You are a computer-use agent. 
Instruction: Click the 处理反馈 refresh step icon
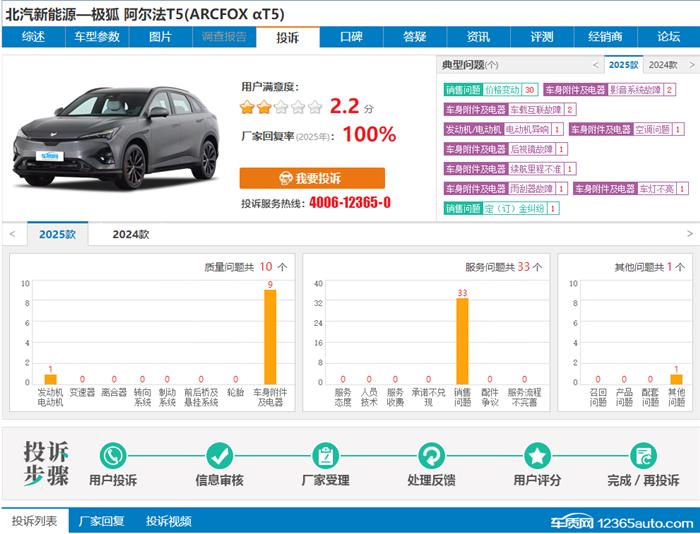(431, 456)
